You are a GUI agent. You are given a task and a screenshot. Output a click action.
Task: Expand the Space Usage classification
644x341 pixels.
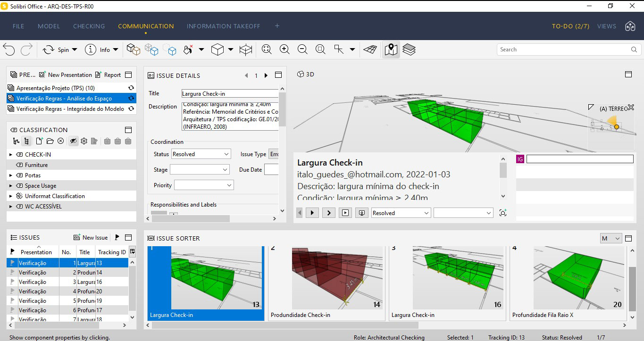coord(11,186)
